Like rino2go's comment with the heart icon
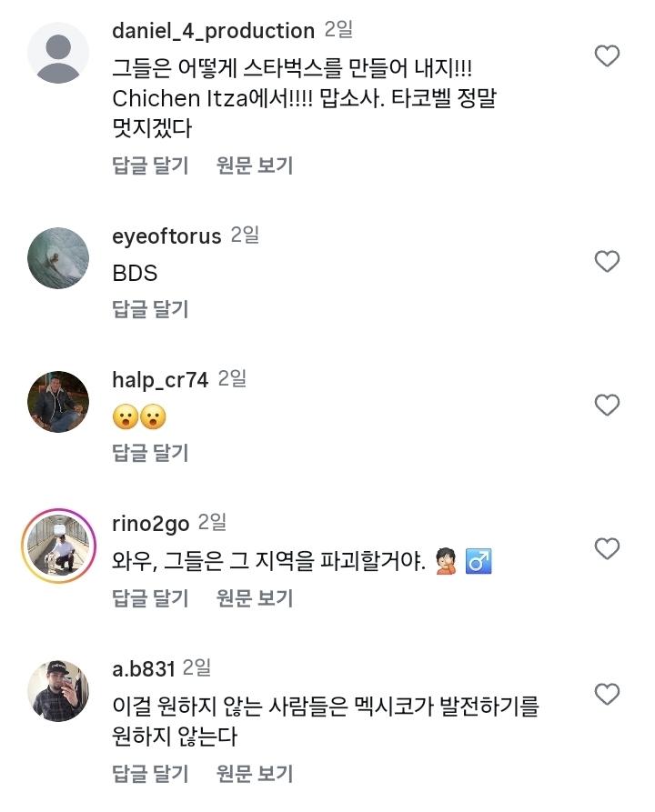Screen dimensions: 655x812 [x=607, y=548]
